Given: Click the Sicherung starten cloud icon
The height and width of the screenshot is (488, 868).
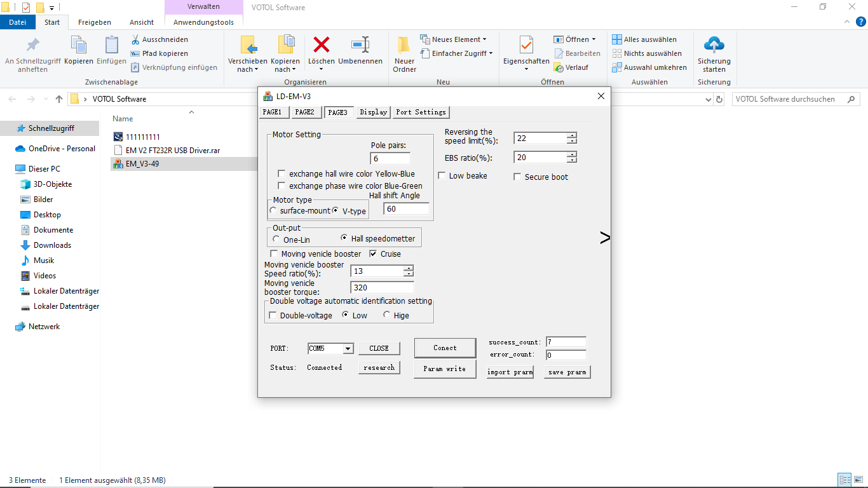Looking at the screenshot, I should [x=714, y=45].
